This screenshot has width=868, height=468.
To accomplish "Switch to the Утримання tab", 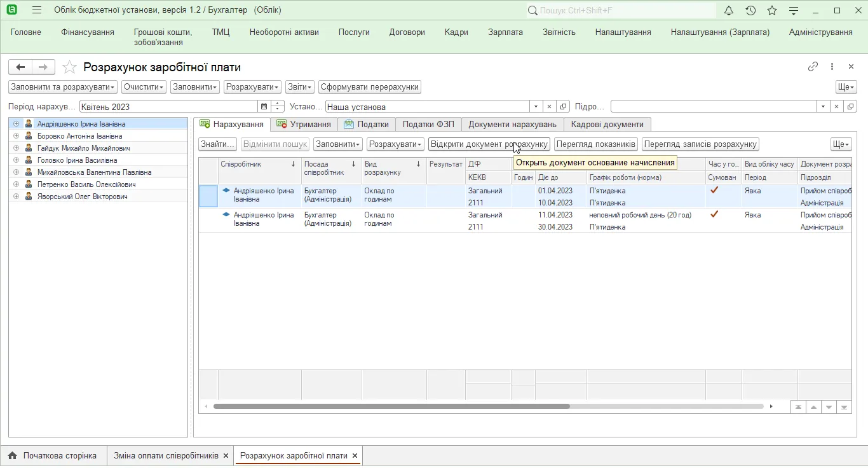I will tap(304, 124).
